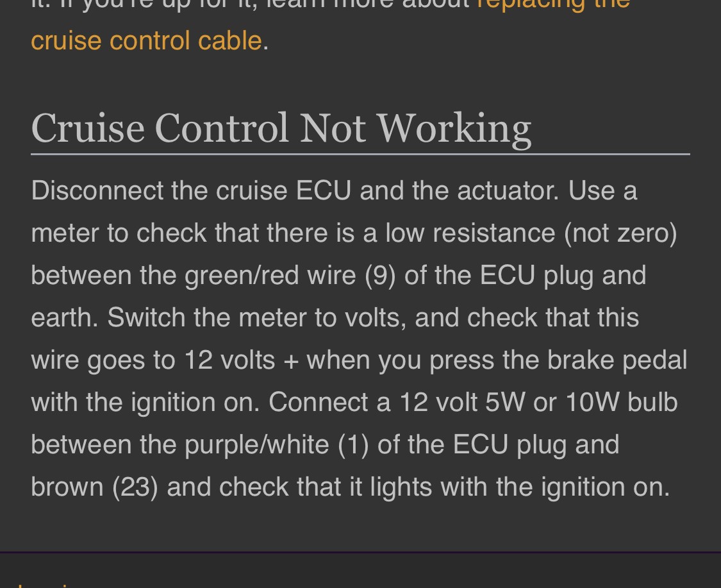721x588 pixels.
Task: Click the word 'Disconnect' in the paragraph
Action: pos(97,190)
